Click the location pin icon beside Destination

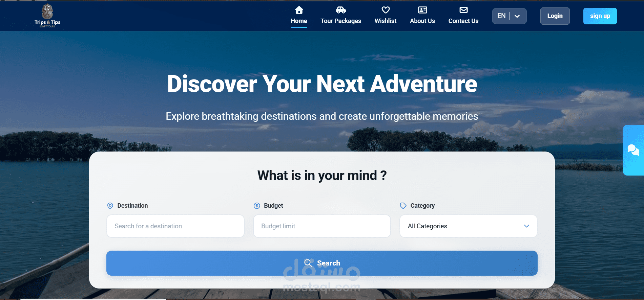coord(110,206)
